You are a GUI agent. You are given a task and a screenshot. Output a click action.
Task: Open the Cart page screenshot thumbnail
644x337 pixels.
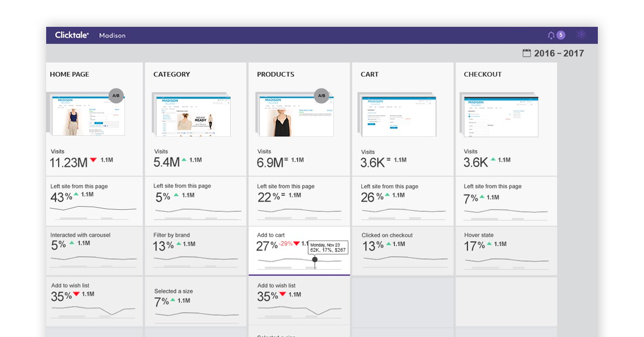tap(399, 116)
